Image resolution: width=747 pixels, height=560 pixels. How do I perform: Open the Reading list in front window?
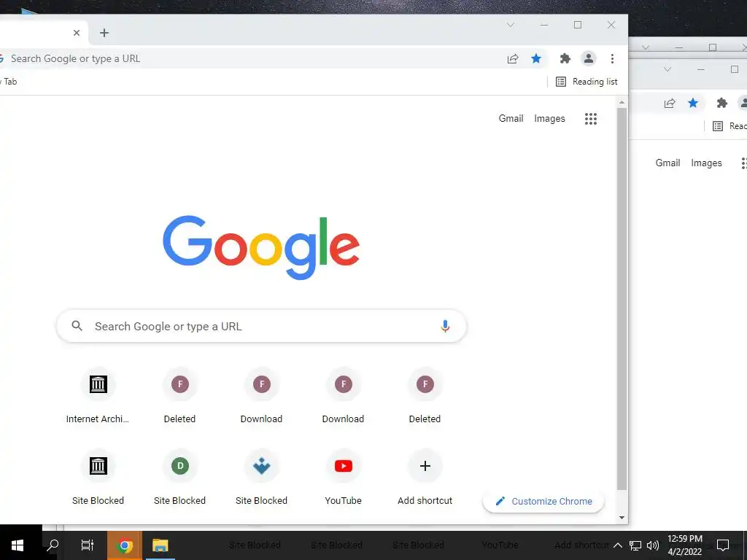click(587, 82)
